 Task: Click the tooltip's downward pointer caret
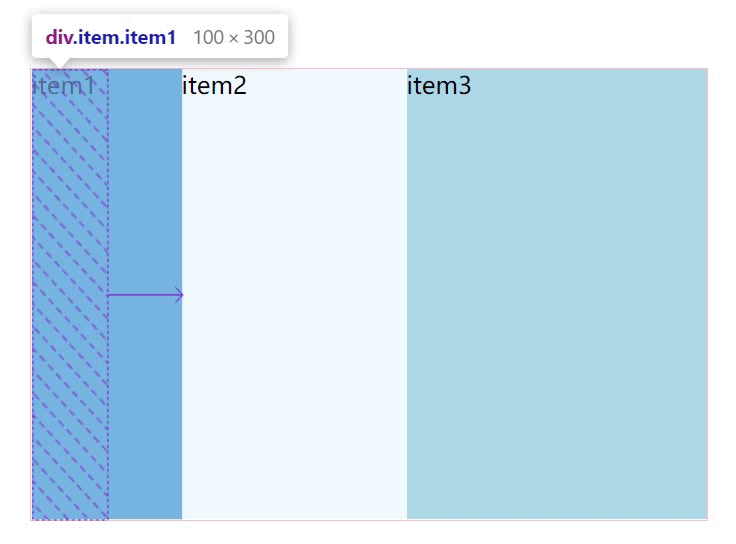[x=59, y=64]
